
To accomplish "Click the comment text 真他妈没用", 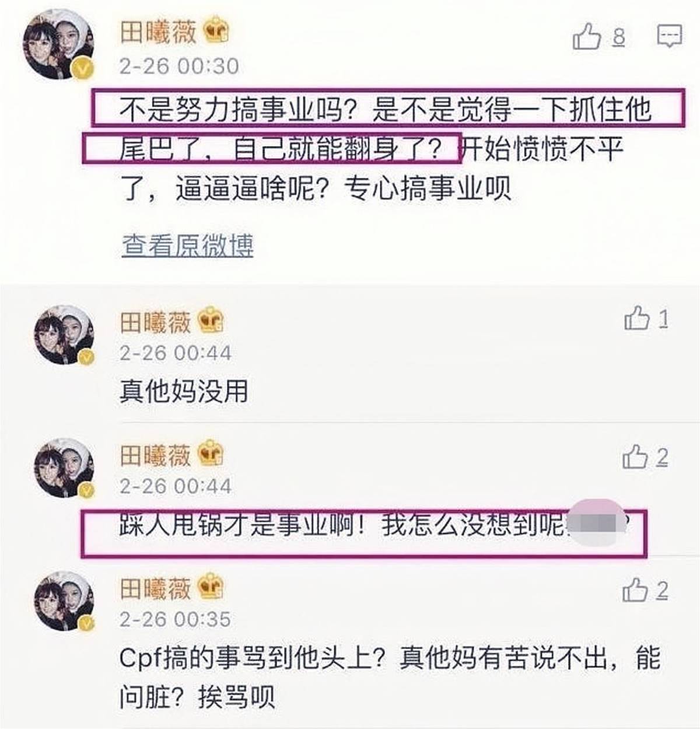I will [x=184, y=391].
